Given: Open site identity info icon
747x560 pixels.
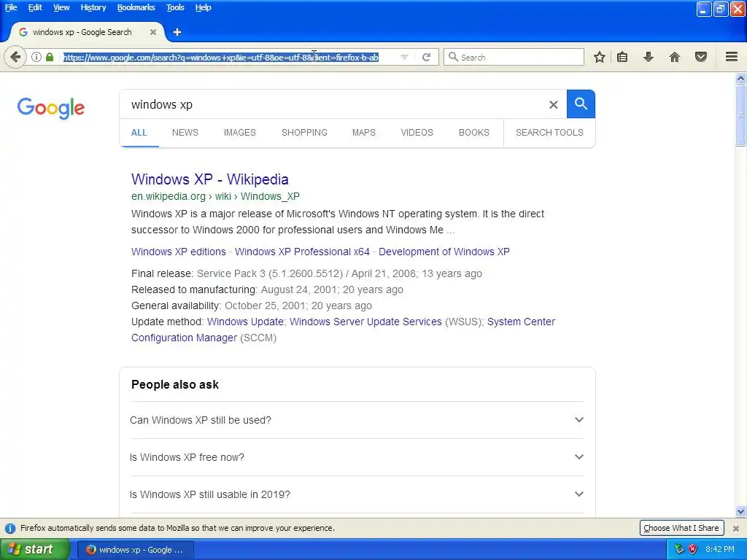Looking at the screenshot, I should (x=36, y=57).
